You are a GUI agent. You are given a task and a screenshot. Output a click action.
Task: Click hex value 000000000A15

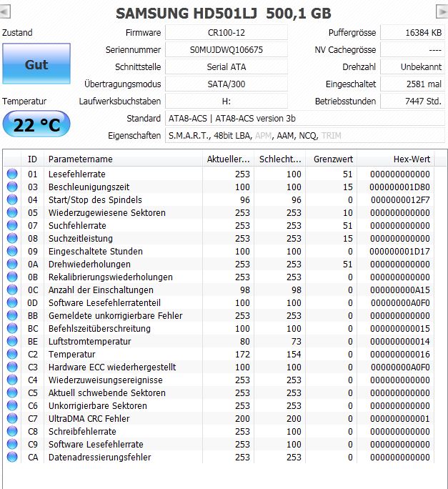click(400, 290)
